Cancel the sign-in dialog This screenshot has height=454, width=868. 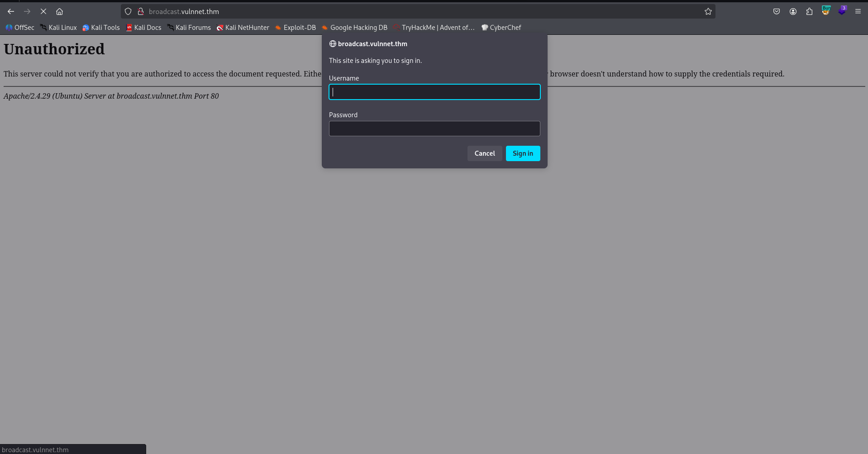tap(484, 153)
